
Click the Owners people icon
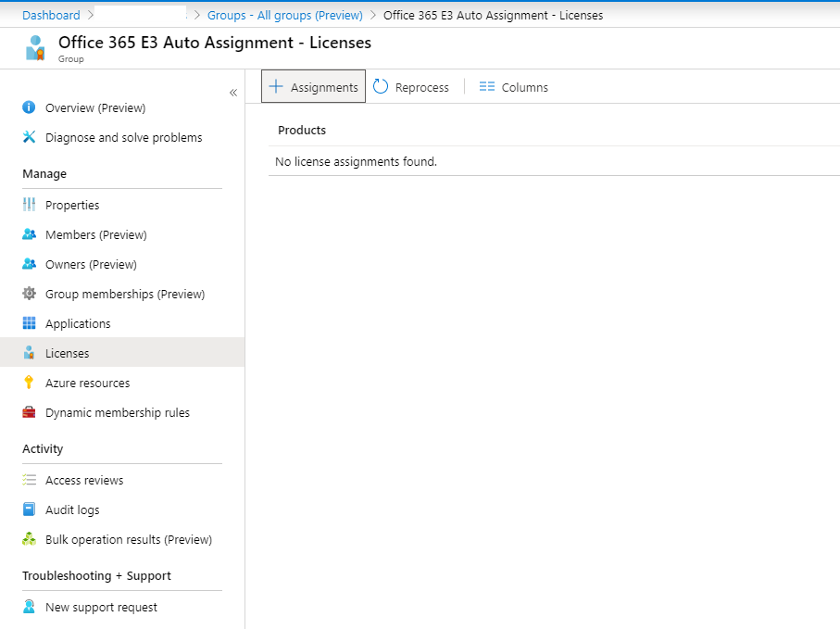[29, 264]
